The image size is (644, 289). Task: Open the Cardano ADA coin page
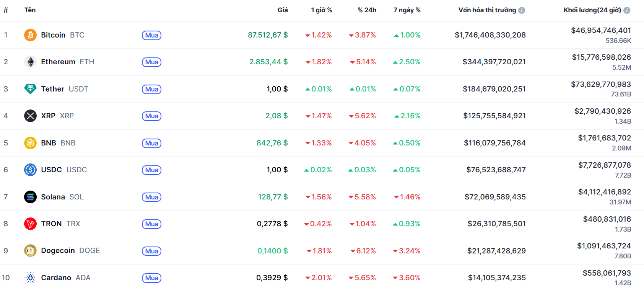[x=56, y=278]
